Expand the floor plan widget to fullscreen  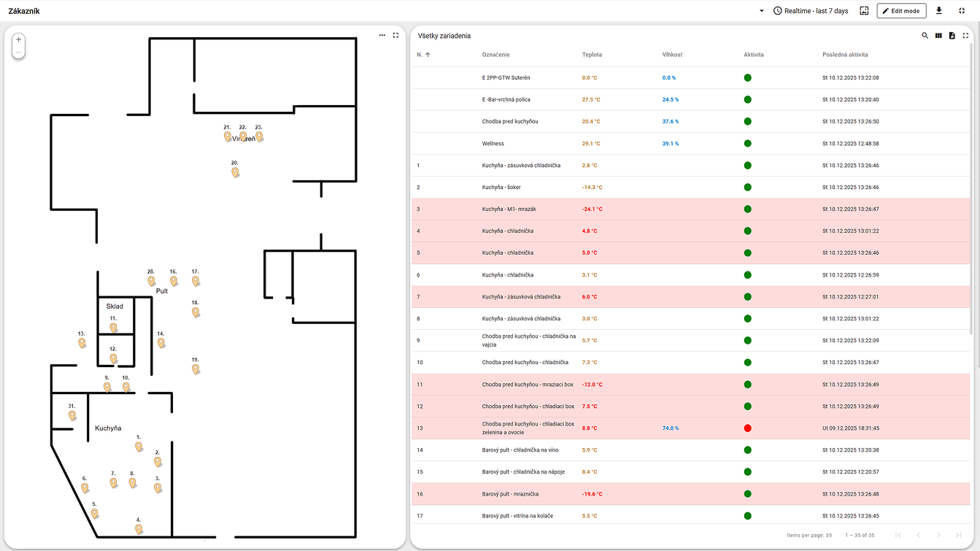point(396,35)
